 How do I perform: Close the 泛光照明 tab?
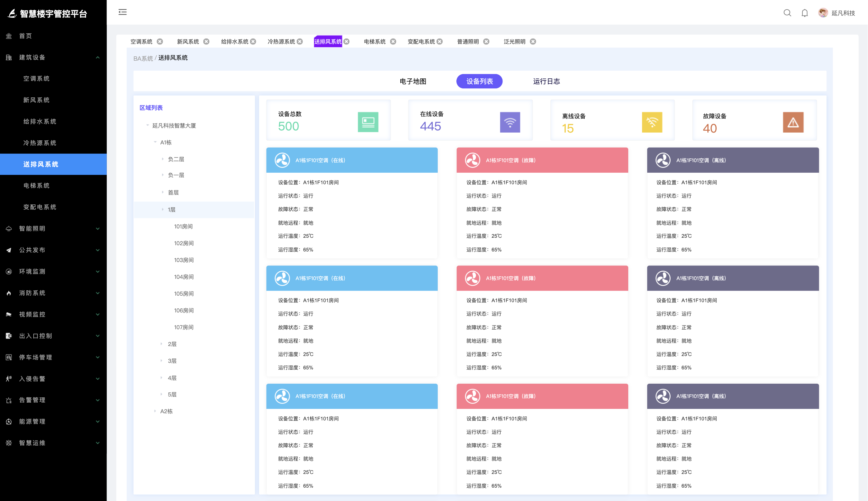(x=533, y=42)
